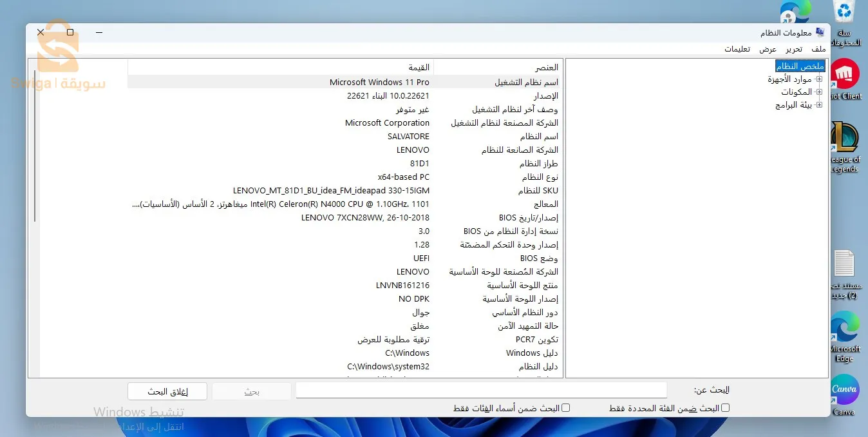The width and height of the screenshot is (868, 437).
Task: Click the System Information icon in the title bar
Action: [819, 32]
